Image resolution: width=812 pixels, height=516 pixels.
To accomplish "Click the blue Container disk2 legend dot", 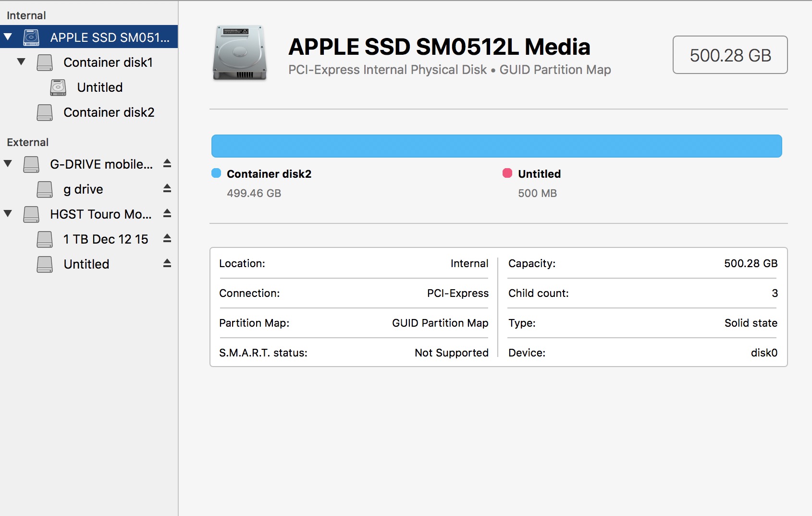I will click(216, 173).
